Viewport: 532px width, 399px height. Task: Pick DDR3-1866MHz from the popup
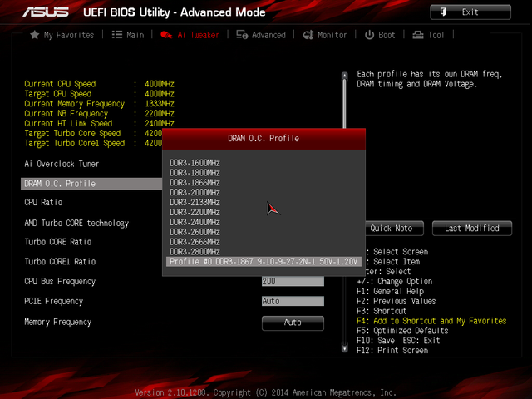(195, 183)
